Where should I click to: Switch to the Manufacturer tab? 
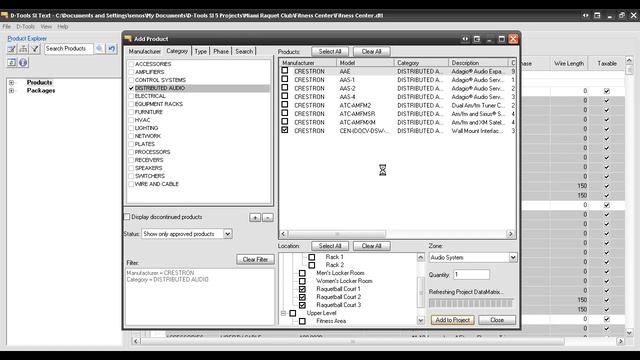click(x=144, y=51)
